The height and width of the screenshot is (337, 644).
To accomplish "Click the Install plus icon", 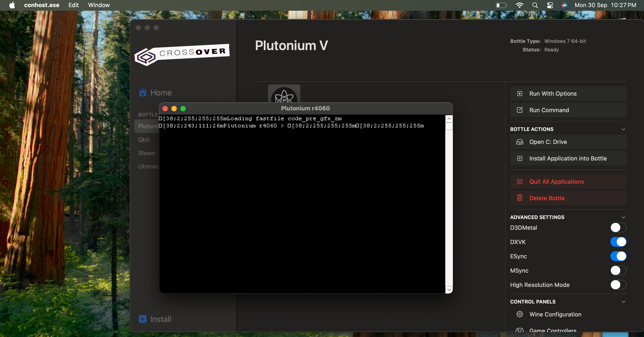I will click(143, 319).
